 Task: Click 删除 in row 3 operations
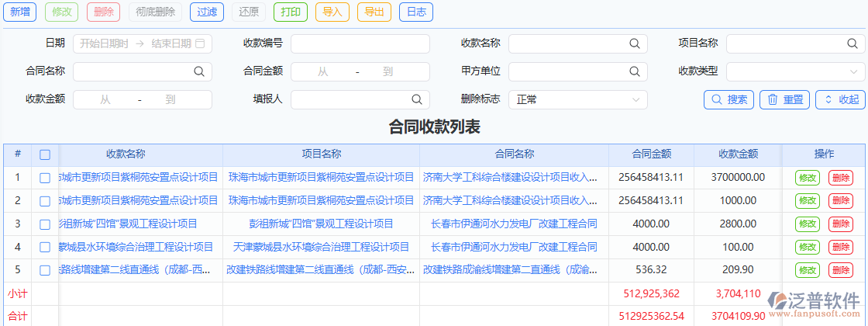[x=841, y=224]
